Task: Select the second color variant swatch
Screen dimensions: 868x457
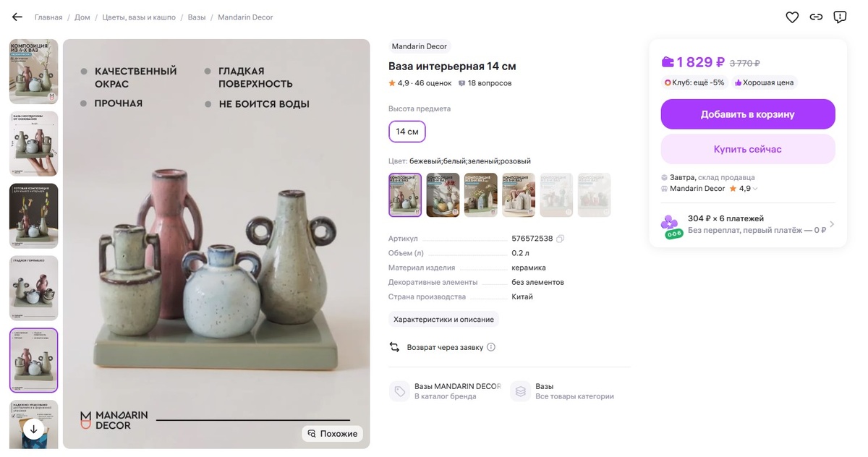Action: click(x=443, y=195)
